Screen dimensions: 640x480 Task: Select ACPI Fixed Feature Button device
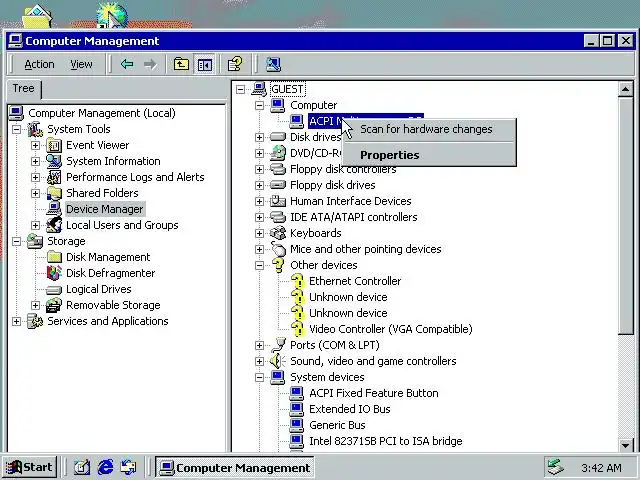373,393
